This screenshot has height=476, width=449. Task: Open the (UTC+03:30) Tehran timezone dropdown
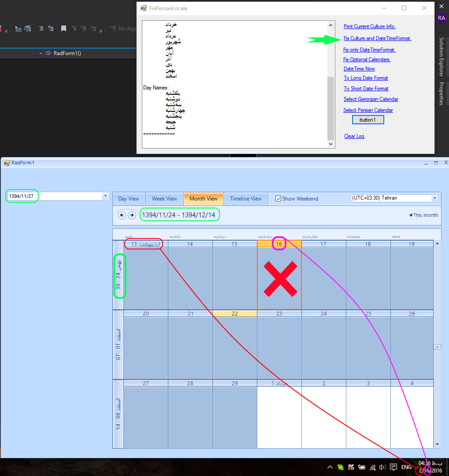pyautogui.click(x=434, y=198)
